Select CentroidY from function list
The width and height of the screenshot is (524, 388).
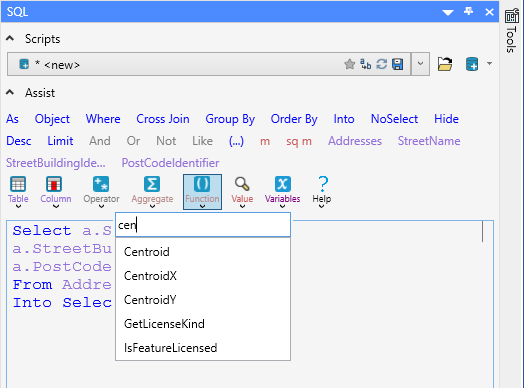[203, 300]
